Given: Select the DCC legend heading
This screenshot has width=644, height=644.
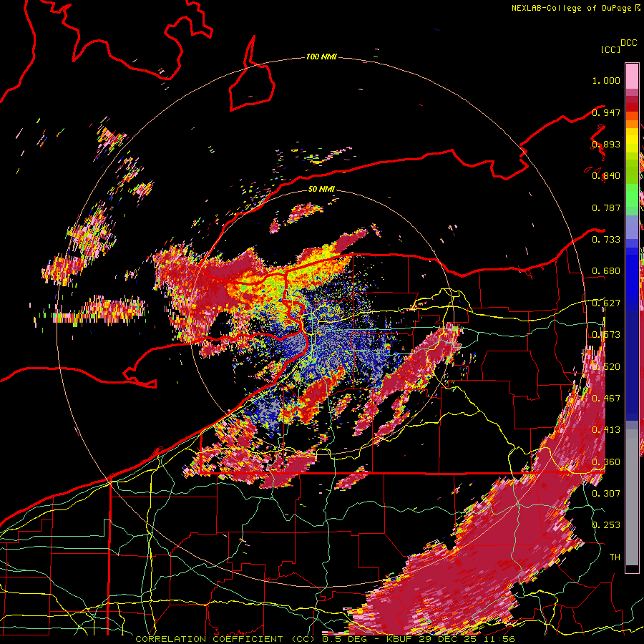Looking at the screenshot, I should pyautogui.click(x=629, y=43).
